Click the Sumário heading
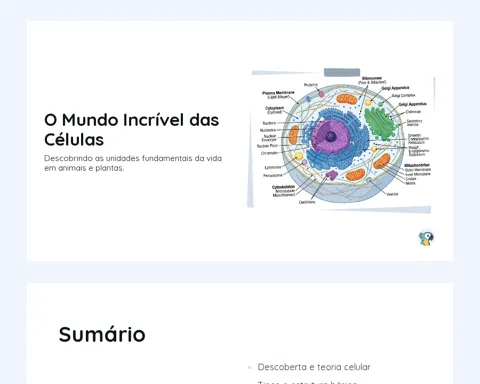 click(x=102, y=334)
